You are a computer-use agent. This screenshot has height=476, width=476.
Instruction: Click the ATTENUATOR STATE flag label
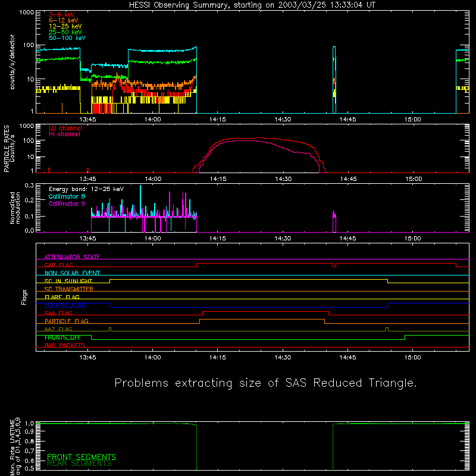click(72, 257)
